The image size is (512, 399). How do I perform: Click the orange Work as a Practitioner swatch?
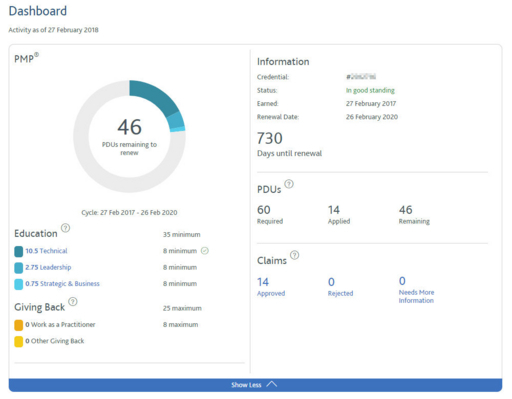[x=19, y=325]
